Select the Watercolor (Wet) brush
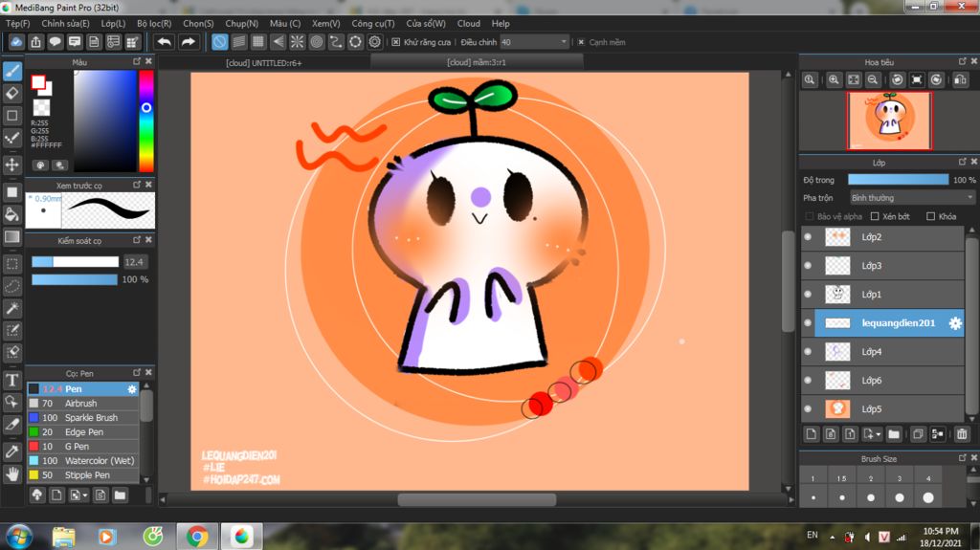This screenshot has height=550, width=980. coord(82,461)
